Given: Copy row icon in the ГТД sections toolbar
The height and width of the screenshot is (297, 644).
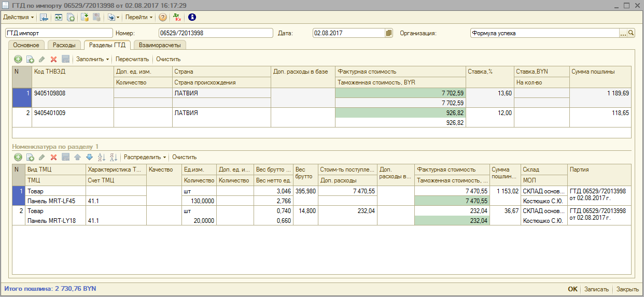Looking at the screenshot, I should (x=30, y=59).
